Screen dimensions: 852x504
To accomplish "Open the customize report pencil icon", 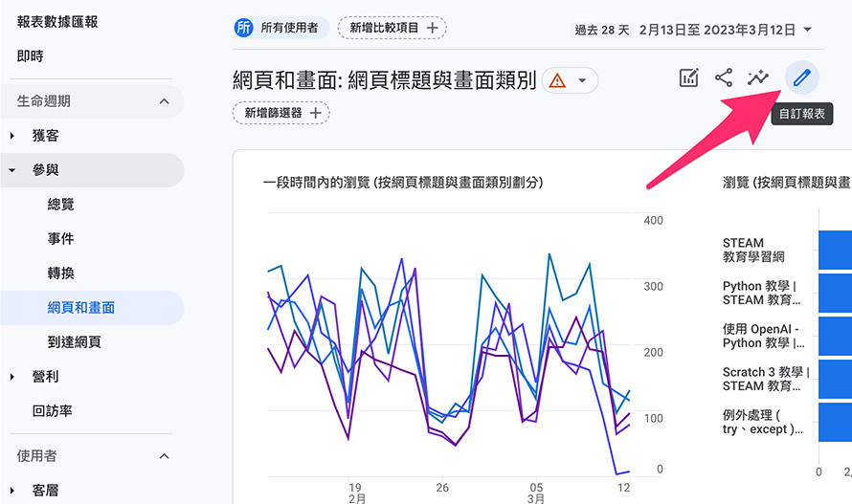I will click(802, 77).
